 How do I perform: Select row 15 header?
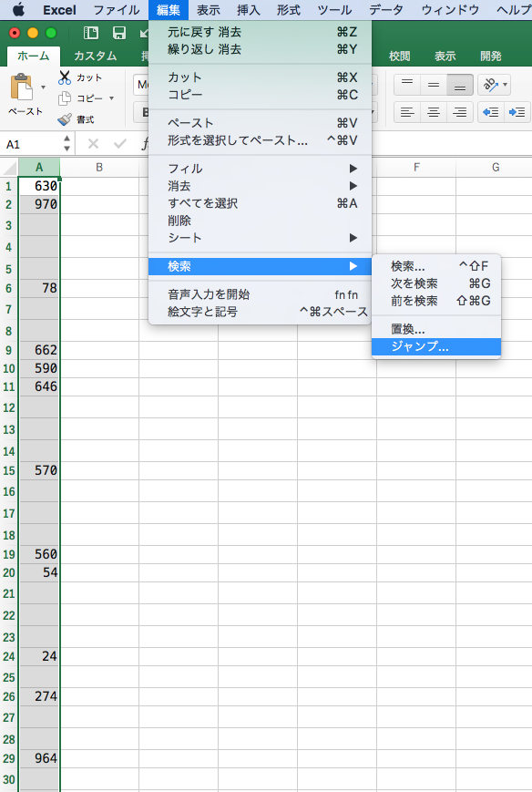coord(9,470)
